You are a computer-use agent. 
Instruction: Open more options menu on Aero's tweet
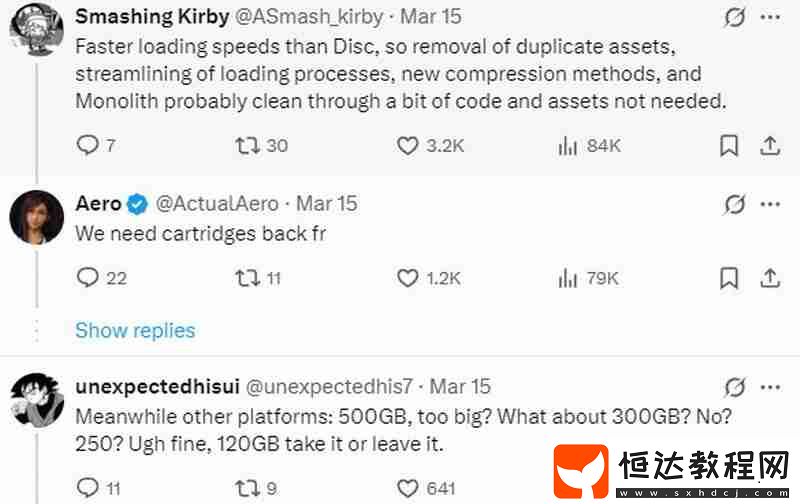click(x=770, y=205)
